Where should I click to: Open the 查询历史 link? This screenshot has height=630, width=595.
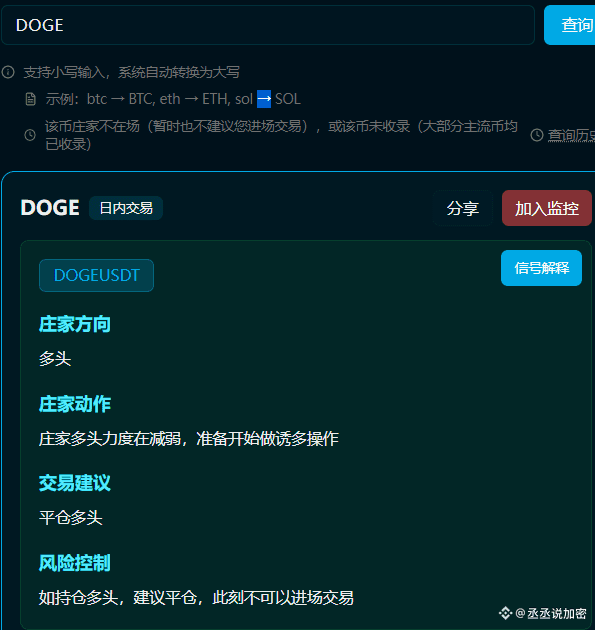[x=571, y=135]
